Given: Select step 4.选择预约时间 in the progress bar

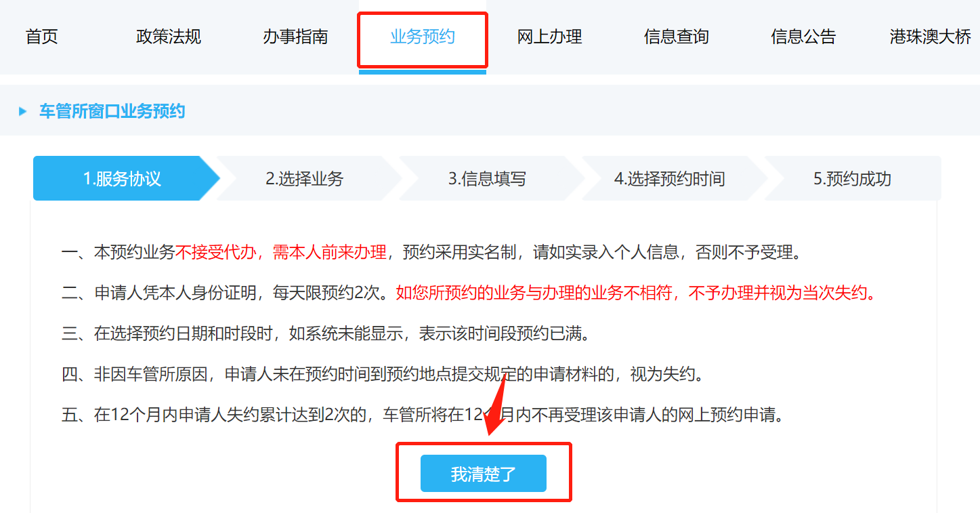Looking at the screenshot, I should [x=670, y=179].
